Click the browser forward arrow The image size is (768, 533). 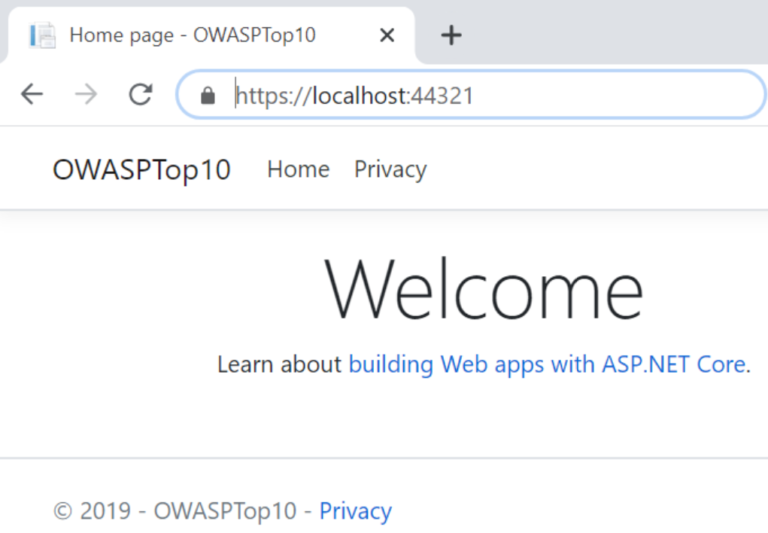click(x=86, y=95)
